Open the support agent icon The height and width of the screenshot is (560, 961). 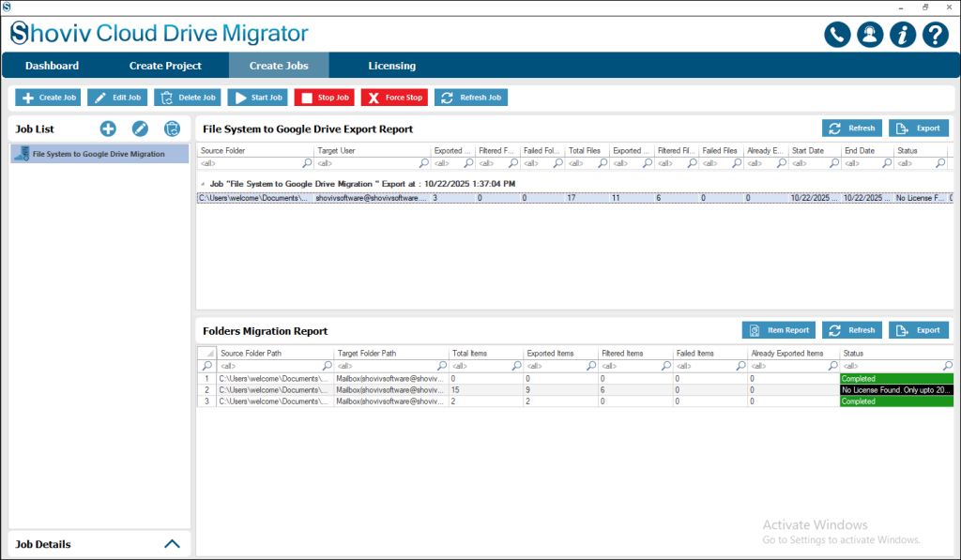pos(870,35)
